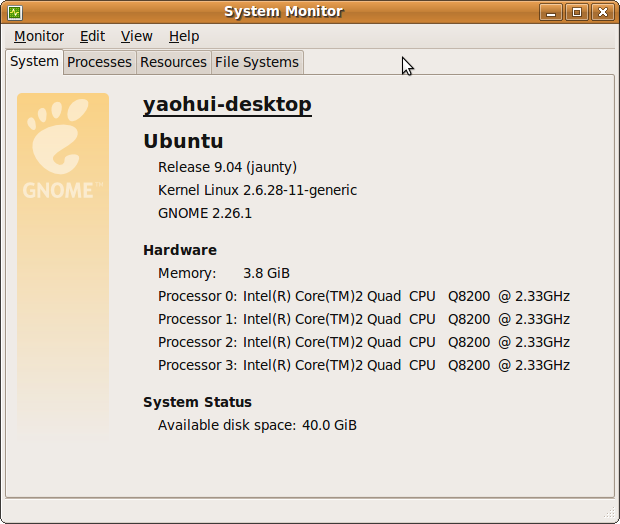Close the System Monitor window
The width and height of the screenshot is (620, 524).
coord(603,12)
